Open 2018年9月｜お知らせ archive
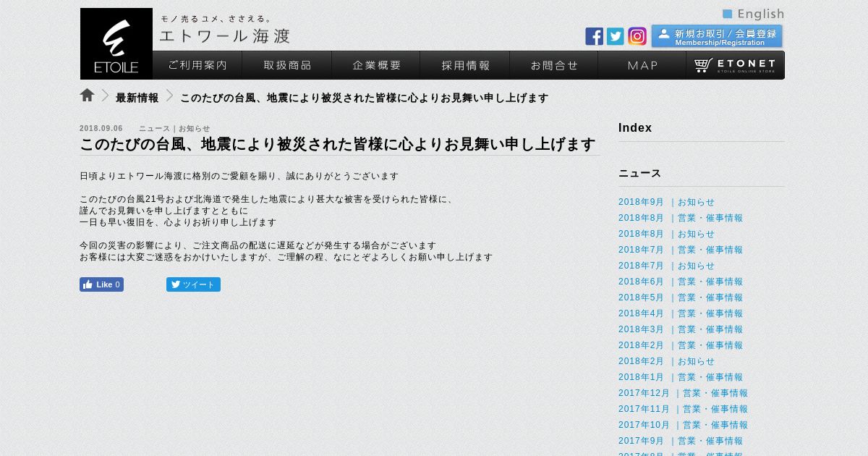Screen dimensions: 868x456 [666, 202]
